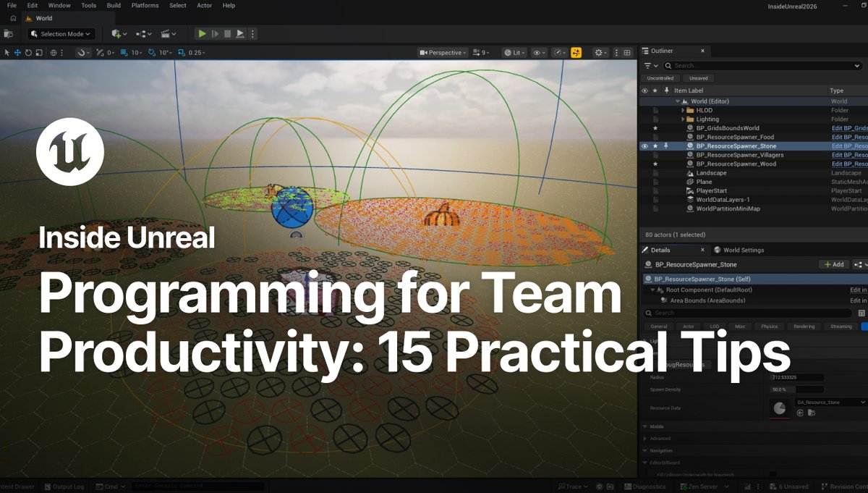
Task: Open the Add content (cube plus) dropdown
Action: (x=119, y=34)
